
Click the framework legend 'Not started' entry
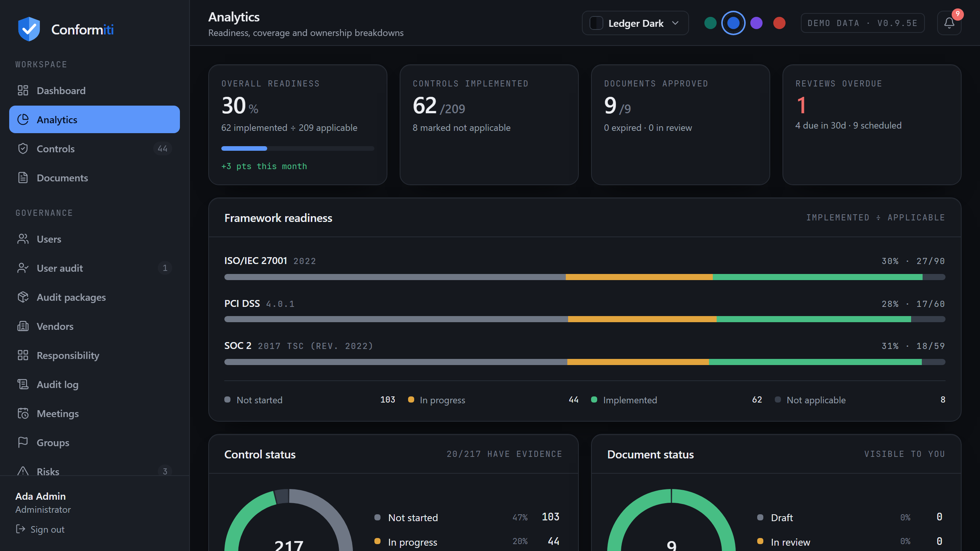tap(310, 400)
